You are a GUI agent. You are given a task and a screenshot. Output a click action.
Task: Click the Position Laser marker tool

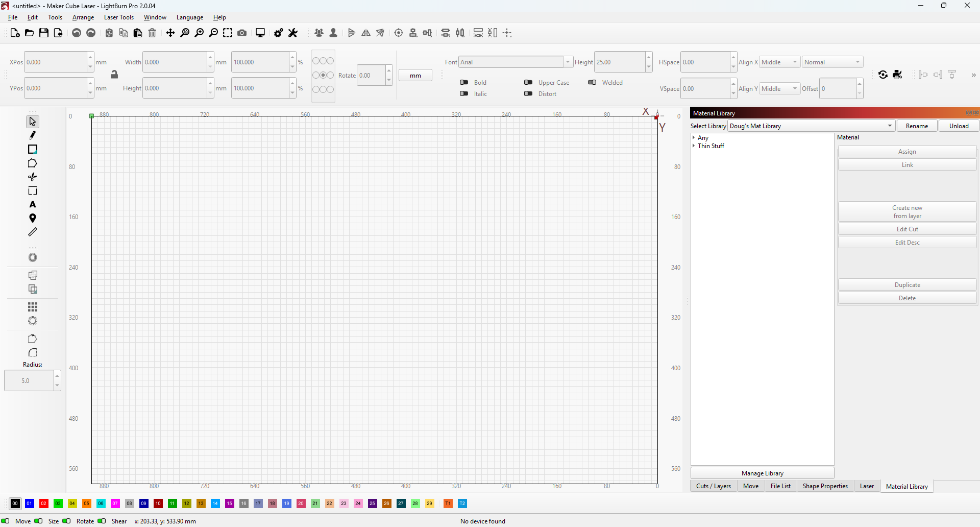[33, 219]
